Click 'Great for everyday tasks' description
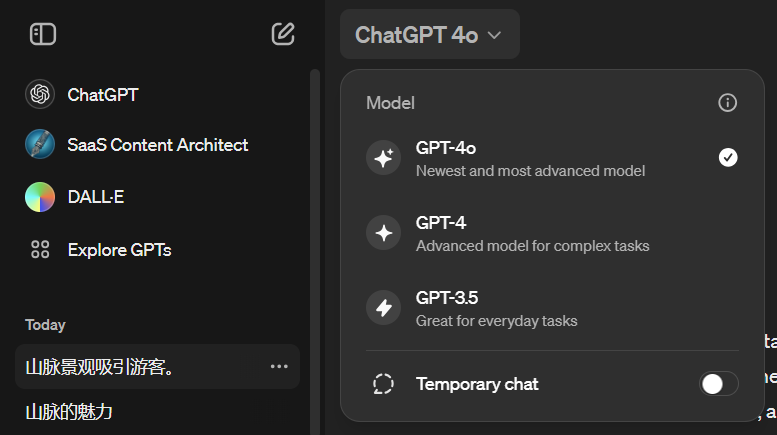777x435 pixels. (497, 321)
